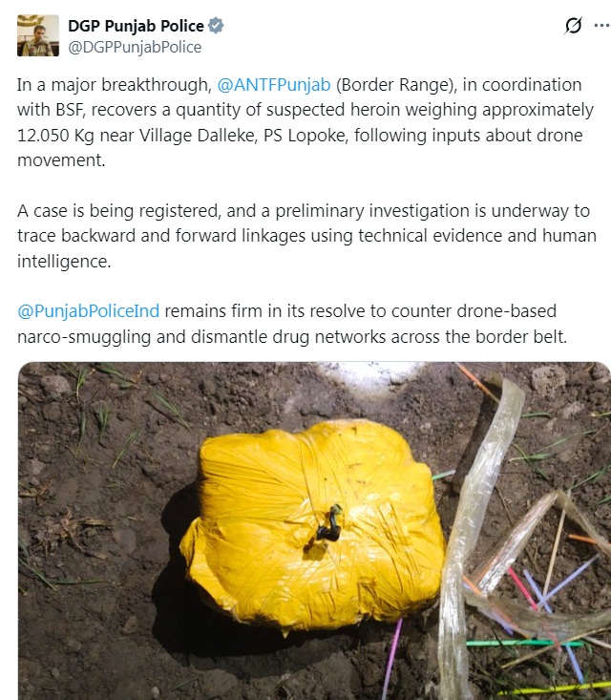Click the green glow stick in photo
Image resolution: width=611 pixels, height=700 pixels.
524,644
